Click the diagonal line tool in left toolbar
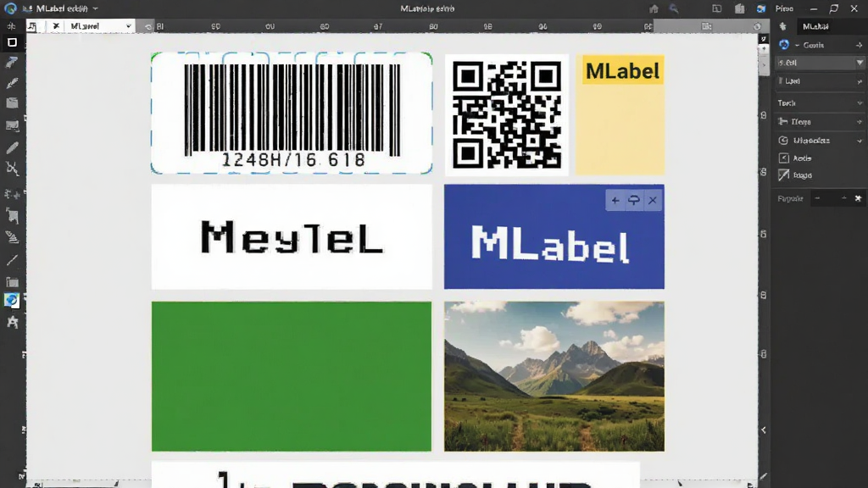Image resolution: width=868 pixels, height=488 pixels. coord(12,260)
